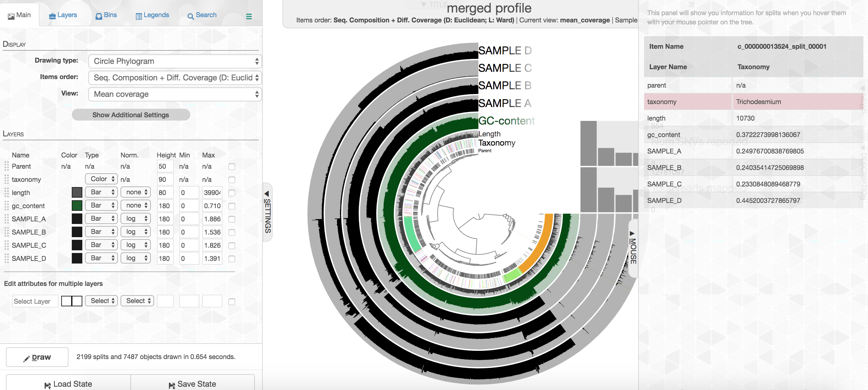Open the Drawing type dropdown
This screenshot has width=868, height=390.
[175, 61]
